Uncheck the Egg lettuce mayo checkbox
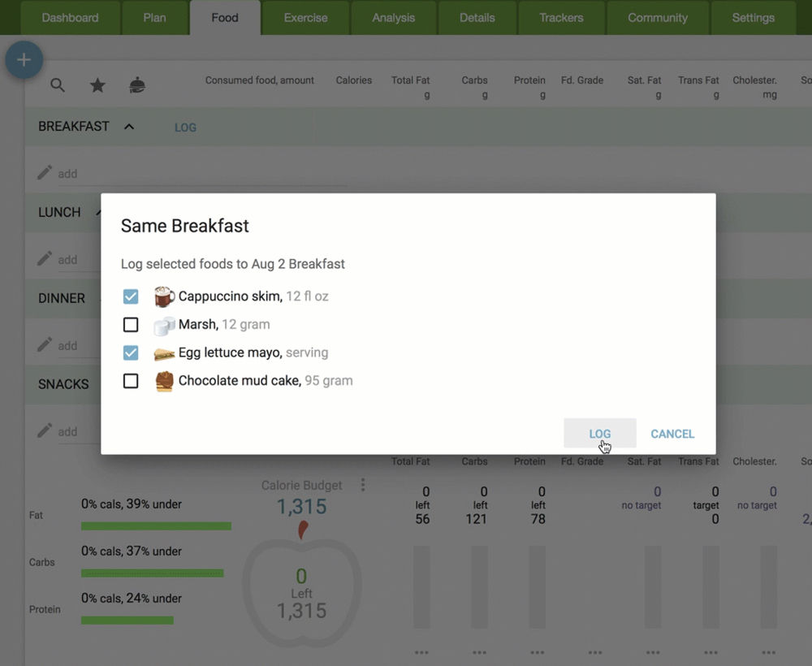The width and height of the screenshot is (812, 666). click(x=131, y=352)
